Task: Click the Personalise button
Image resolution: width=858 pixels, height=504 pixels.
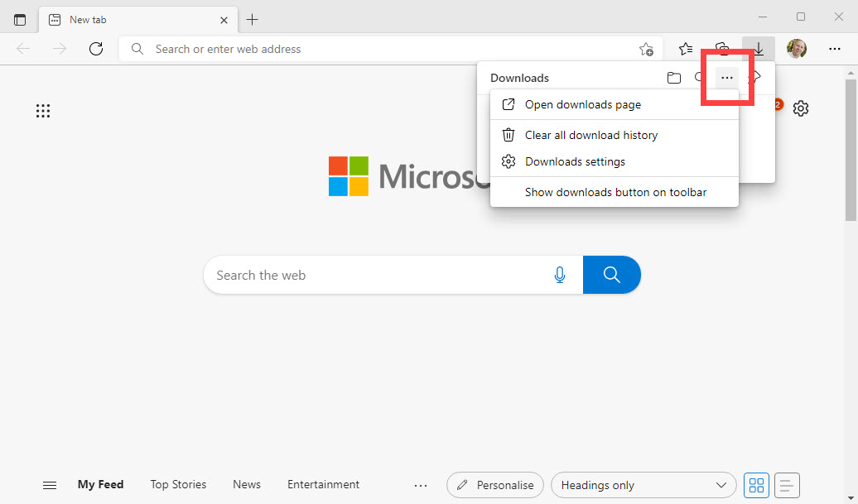Action: [495, 486]
